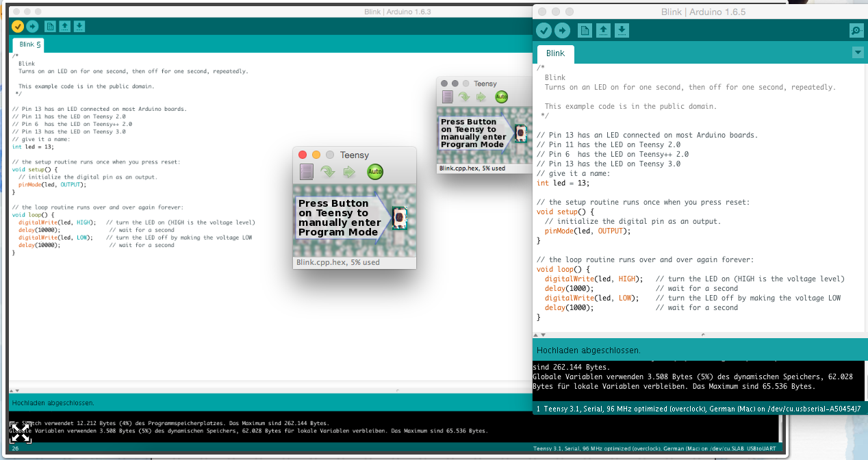This screenshot has width=868, height=460.
Task: Click "pinMode(led, OUTPUT);" in Arduino 1.6.5
Action: point(587,231)
